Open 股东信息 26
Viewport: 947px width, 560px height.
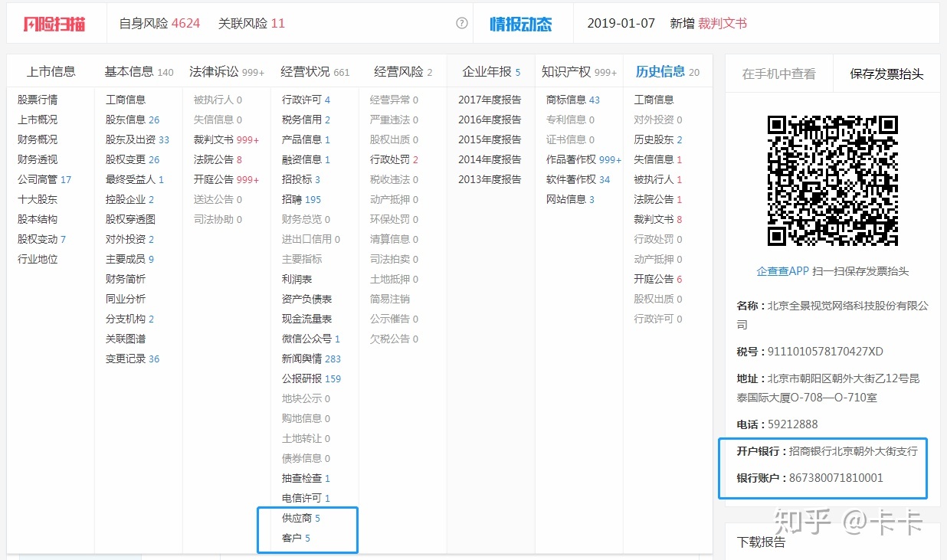(x=133, y=120)
